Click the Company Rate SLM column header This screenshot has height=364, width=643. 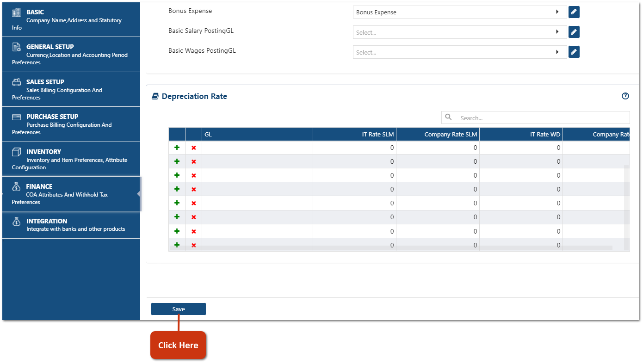[x=438, y=134]
